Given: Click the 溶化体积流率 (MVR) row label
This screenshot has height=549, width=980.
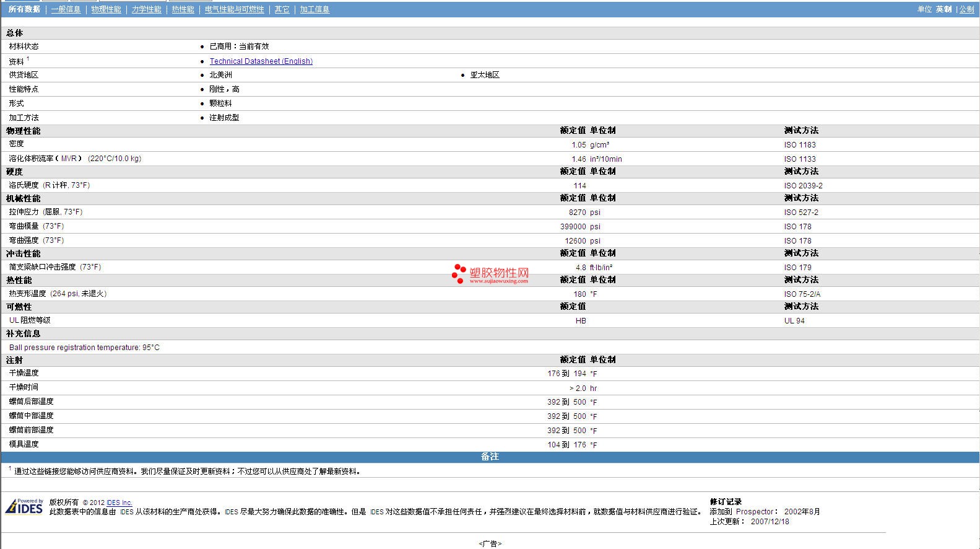Looking at the screenshot, I should [x=75, y=159].
